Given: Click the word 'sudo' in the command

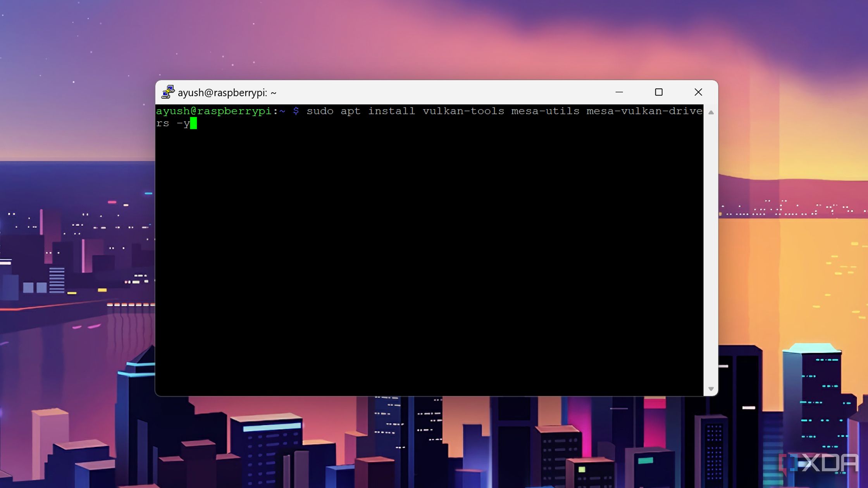Looking at the screenshot, I should click(320, 111).
